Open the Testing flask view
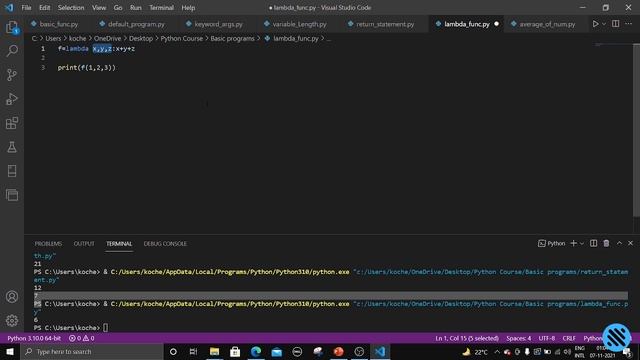 coord(12,147)
